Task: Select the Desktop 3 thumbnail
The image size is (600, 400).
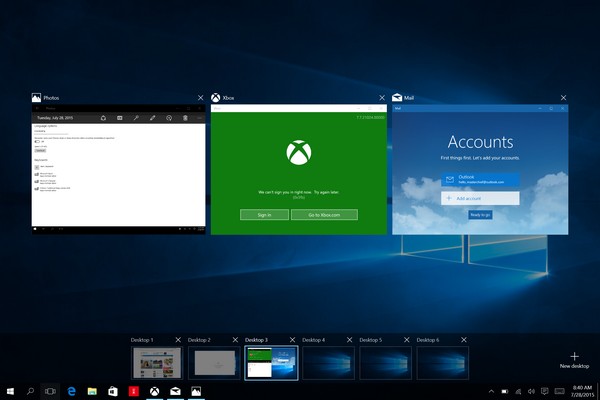Action: pyautogui.click(x=271, y=363)
